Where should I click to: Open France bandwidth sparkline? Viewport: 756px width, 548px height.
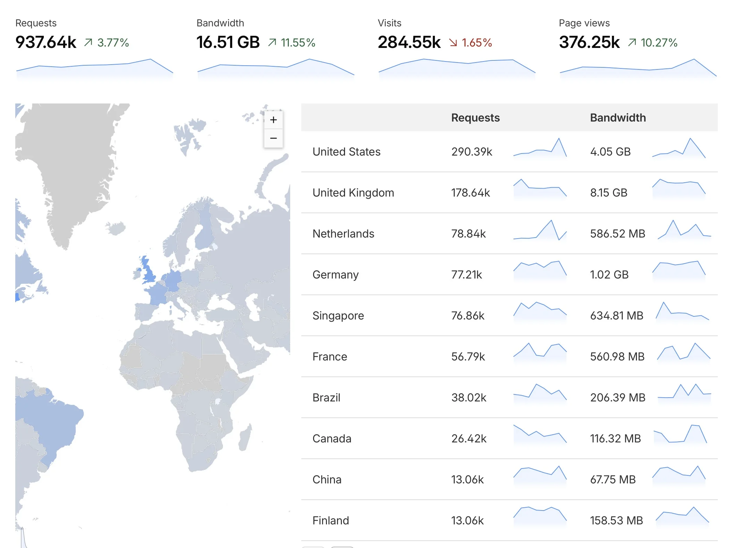click(x=684, y=353)
